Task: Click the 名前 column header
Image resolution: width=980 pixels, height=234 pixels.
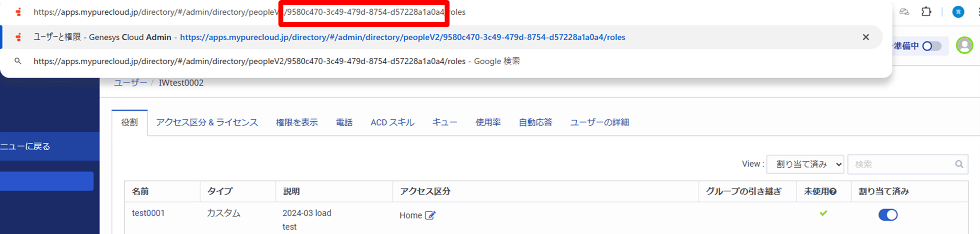Action: pos(140,191)
